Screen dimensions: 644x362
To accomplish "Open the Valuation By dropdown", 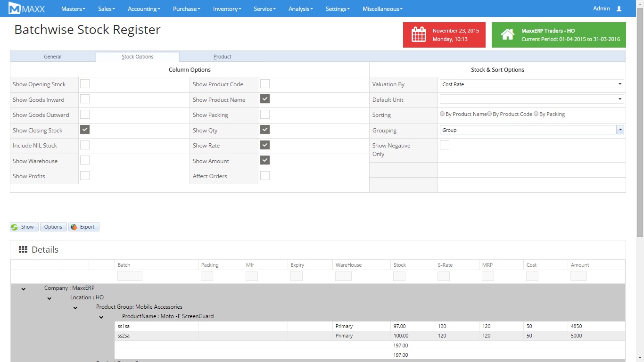I will point(531,84).
